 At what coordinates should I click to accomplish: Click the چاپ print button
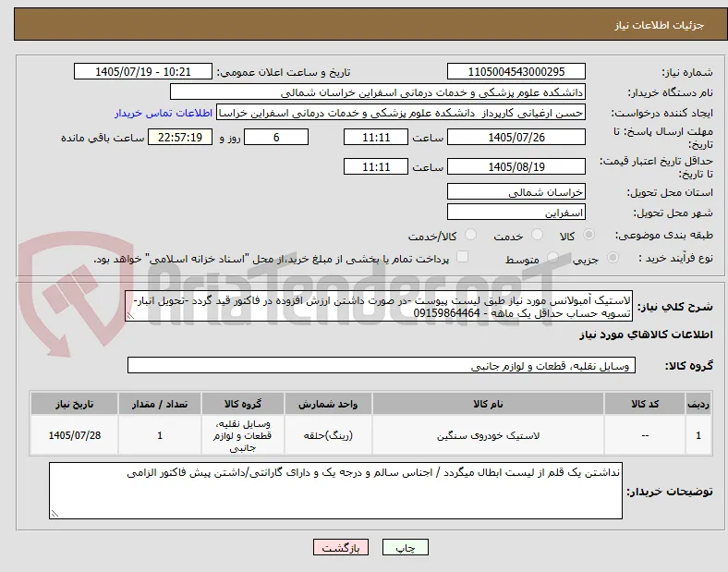406,547
